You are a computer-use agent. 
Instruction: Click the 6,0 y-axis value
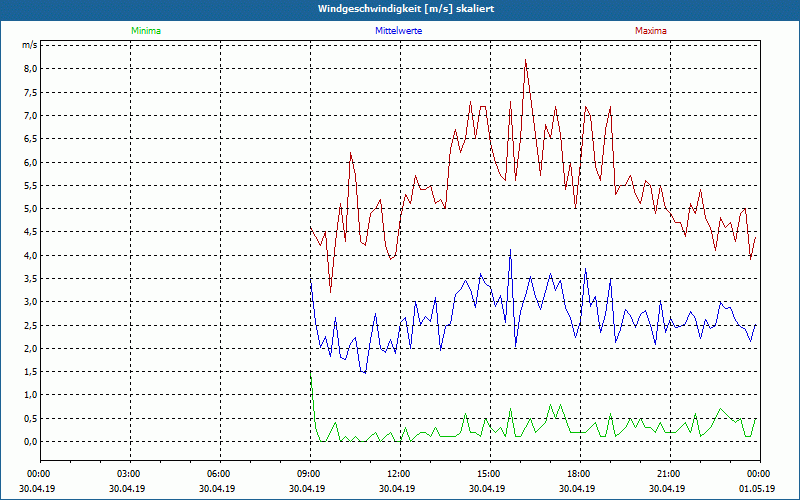pyautogui.click(x=31, y=162)
